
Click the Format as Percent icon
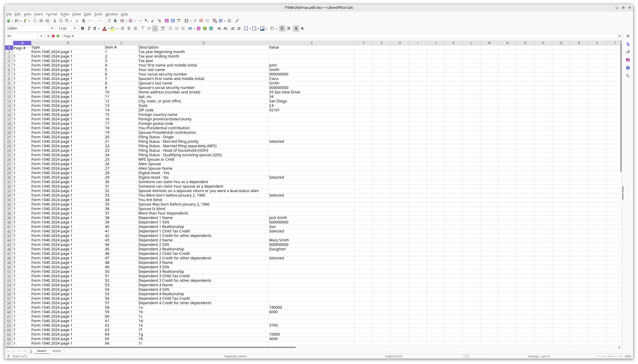[199, 29]
